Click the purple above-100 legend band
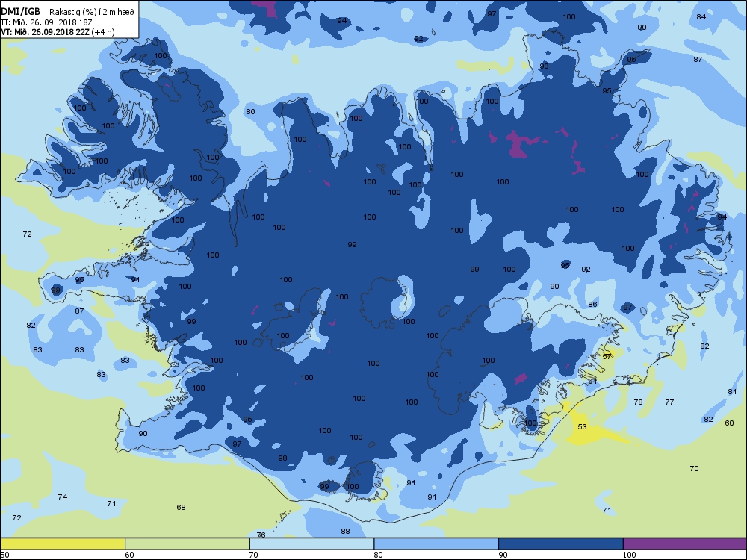The width and height of the screenshot is (747, 560). (684, 544)
